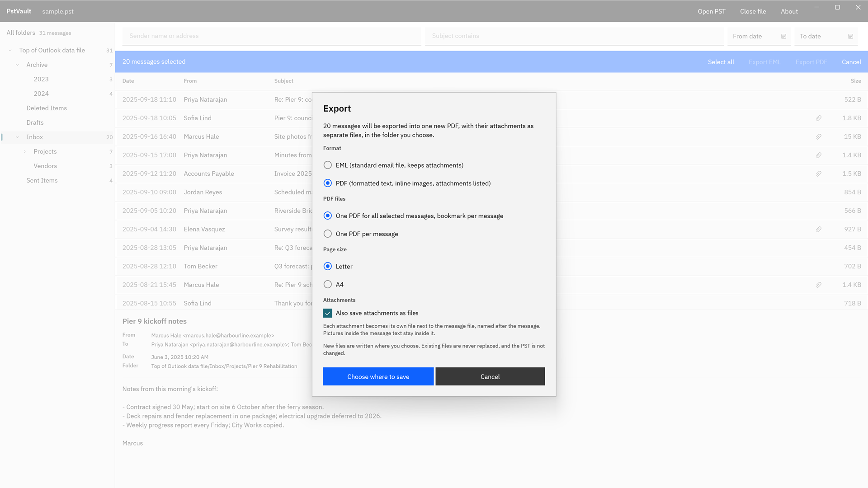The image size is (868, 488).
Task: Click the Size column header
Action: (x=855, y=81)
